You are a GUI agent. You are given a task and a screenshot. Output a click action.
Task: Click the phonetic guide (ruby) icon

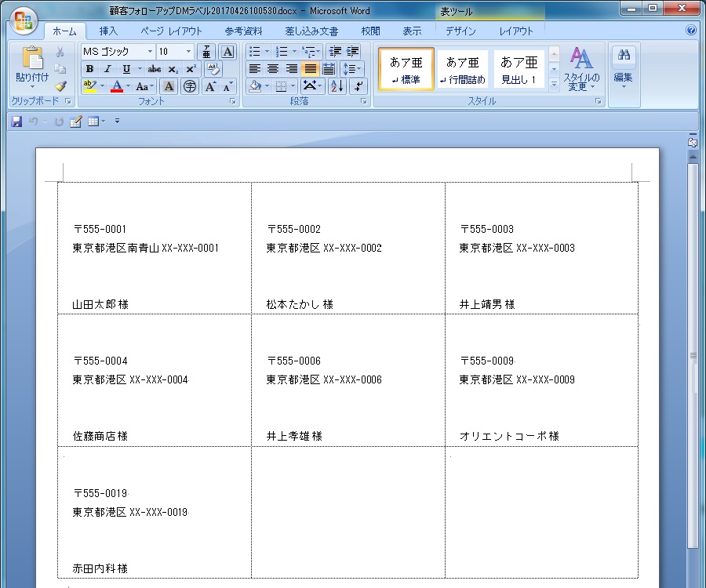[206, 52]
